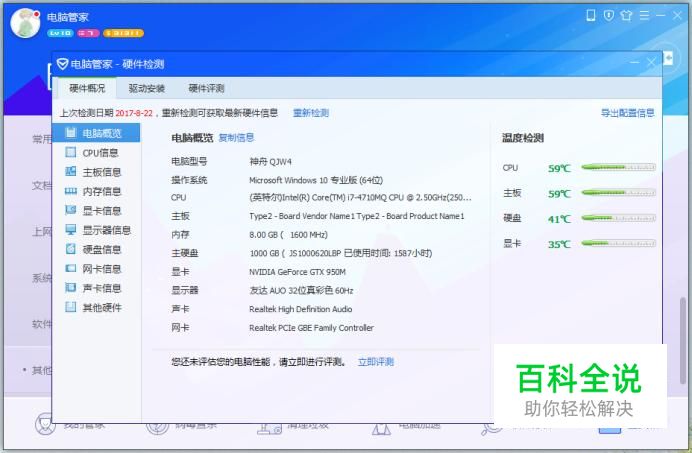The width and height of the screenshot is (692, 453).
Task: Select the 主板信息 label in the sidebar
Action: pos(102,172)
